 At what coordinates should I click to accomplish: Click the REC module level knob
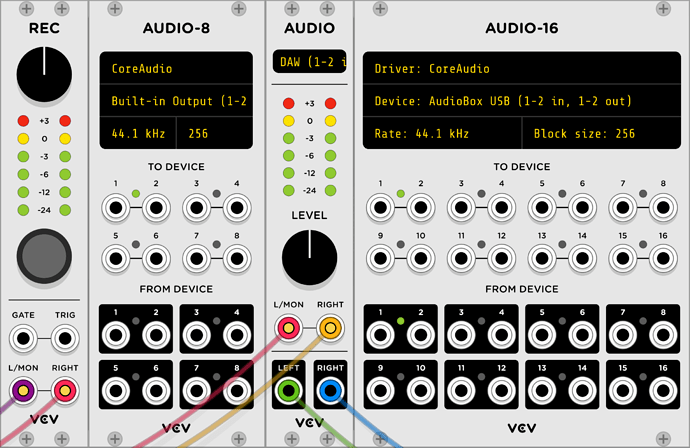[x=44, y=74]
